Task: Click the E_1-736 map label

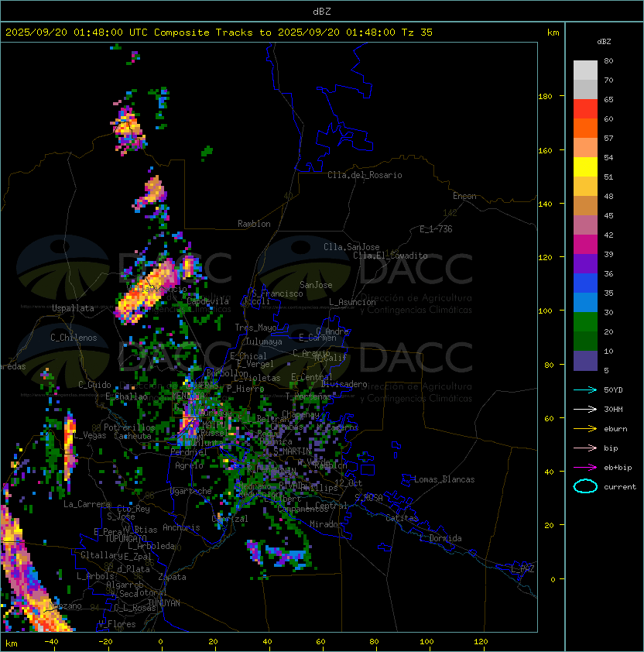Action: (x=436, y=229)
